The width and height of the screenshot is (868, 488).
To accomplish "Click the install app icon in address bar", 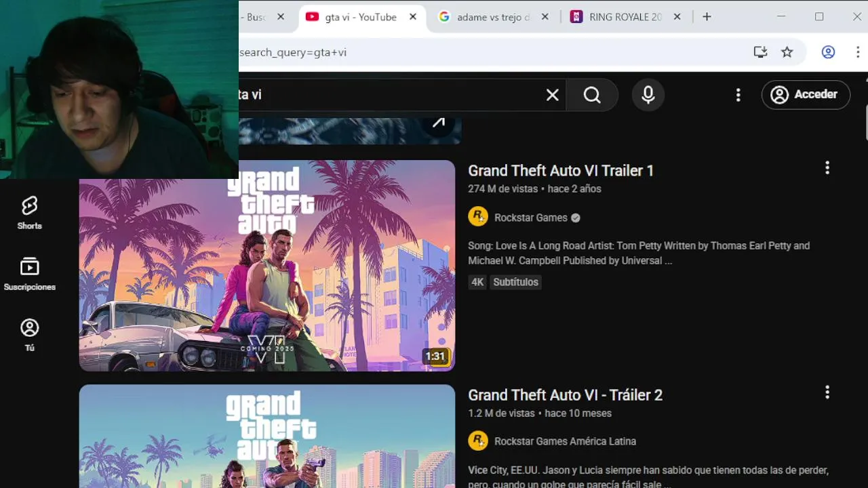I will point(760,52).
